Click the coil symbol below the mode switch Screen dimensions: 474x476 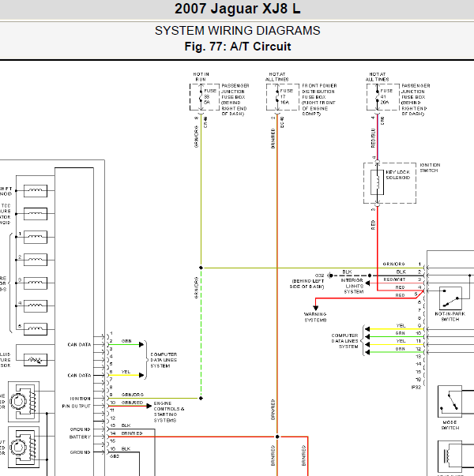click(450, 456)
